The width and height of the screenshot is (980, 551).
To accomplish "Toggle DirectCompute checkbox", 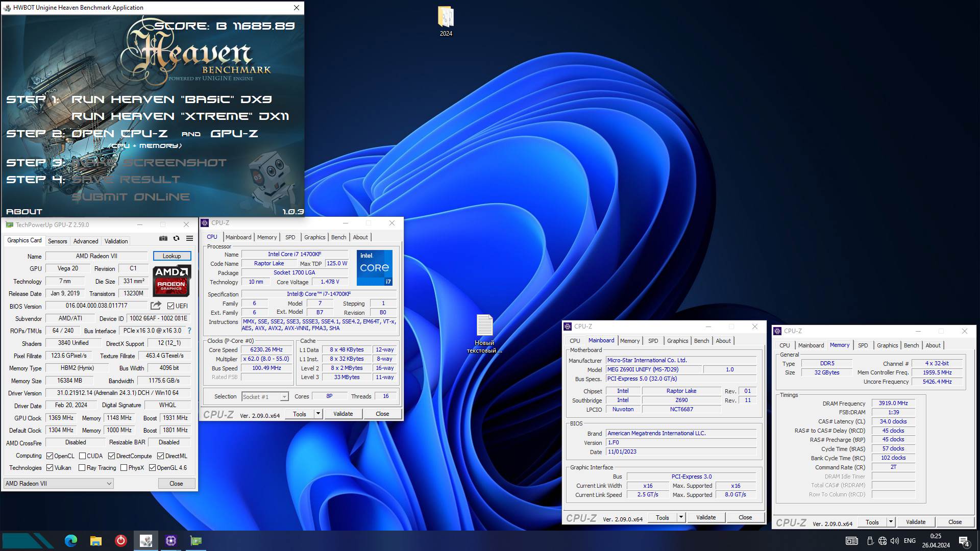I will [111, 456].
